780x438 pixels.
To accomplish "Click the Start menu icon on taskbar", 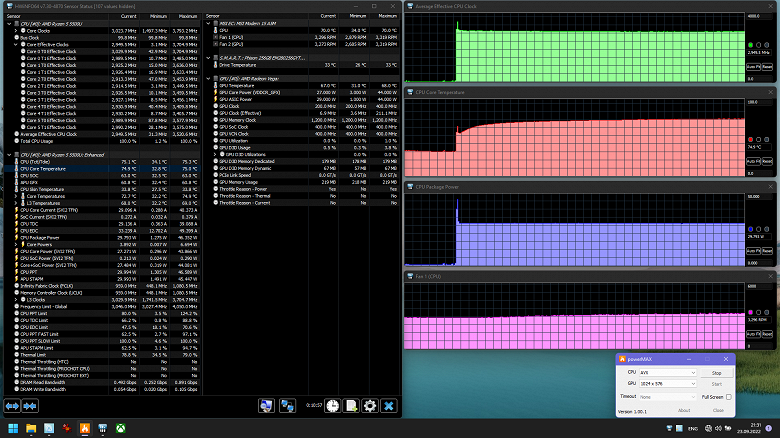I will 12,428.
